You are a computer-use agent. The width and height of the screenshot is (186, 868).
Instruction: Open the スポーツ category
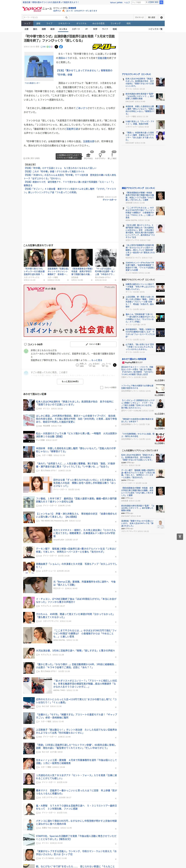76,29
